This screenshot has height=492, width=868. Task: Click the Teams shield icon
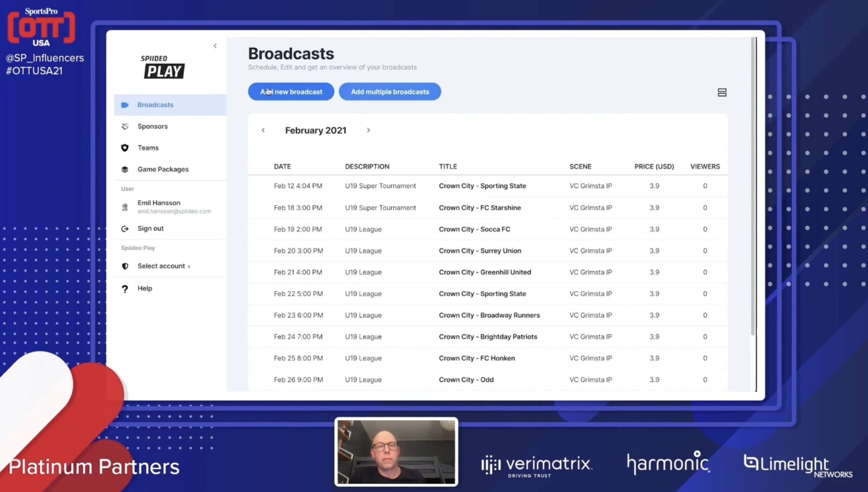pos(125,148)
